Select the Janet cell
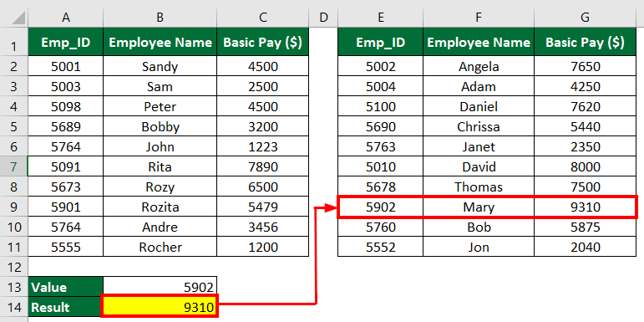The height and width of the screenshot is (322, 644). point(479,147)
